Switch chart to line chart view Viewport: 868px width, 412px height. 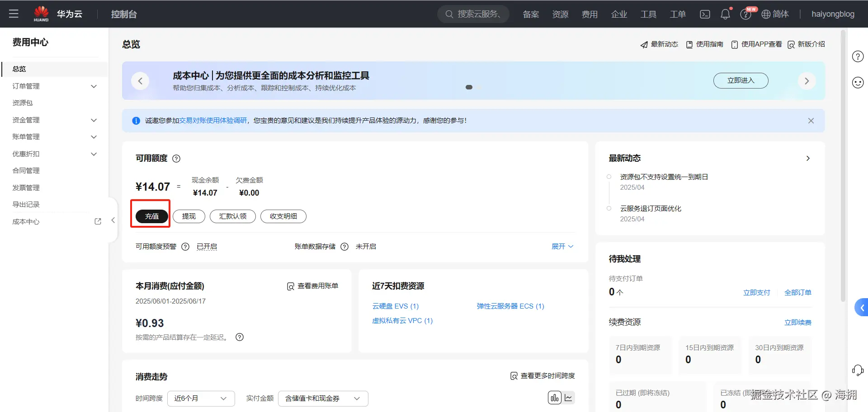(568, 398)
